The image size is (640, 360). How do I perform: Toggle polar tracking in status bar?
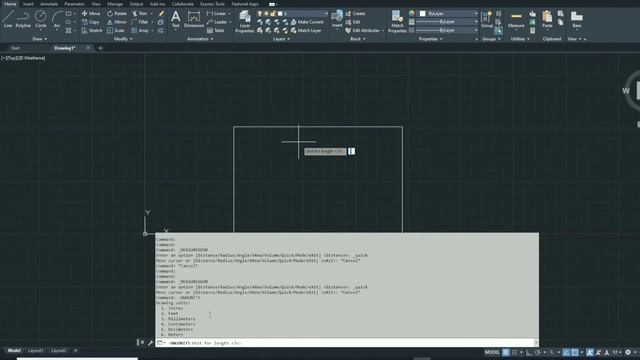coord(538,352)
